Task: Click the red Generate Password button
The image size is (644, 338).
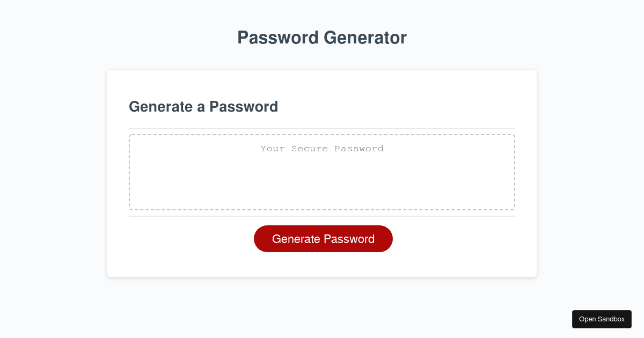Action: coord(323,239)
